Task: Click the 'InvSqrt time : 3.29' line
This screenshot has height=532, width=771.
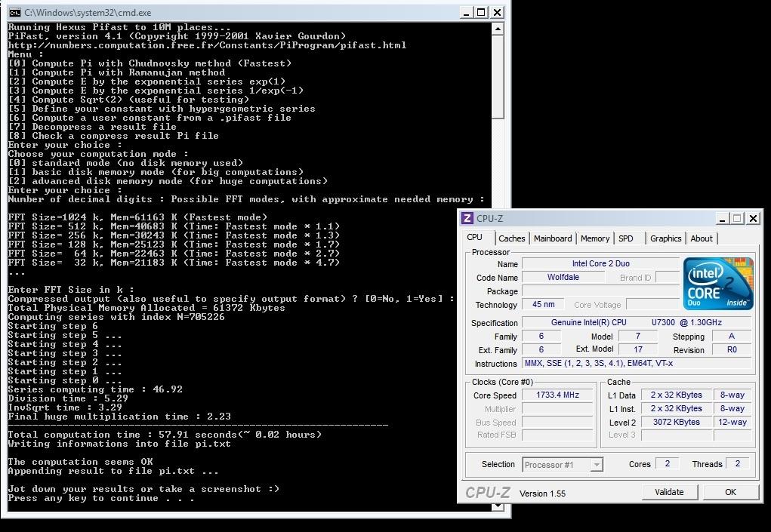Action: tap(65, 407)
